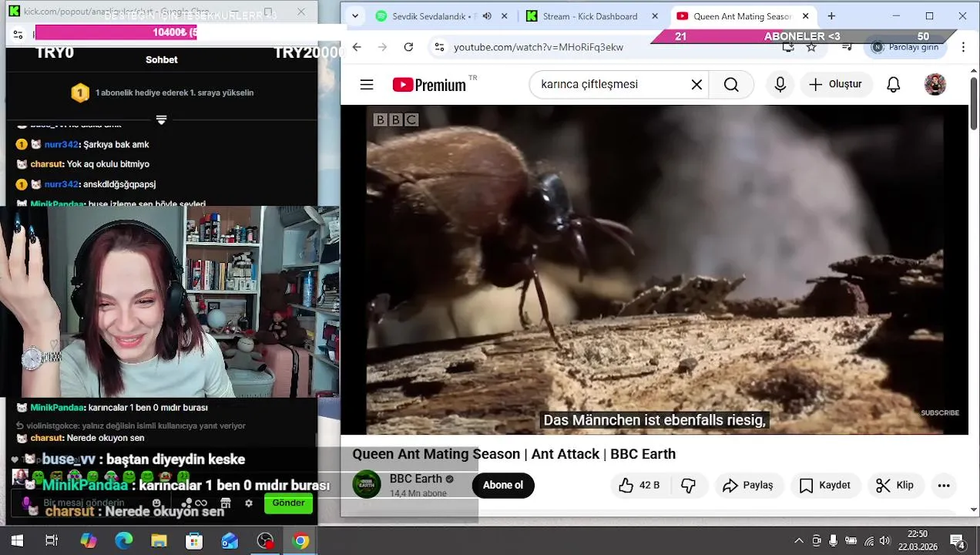The height and width of the screenshot is (555, 980).
Task: Open Chrome media control icon
Action: [x=847, y=47]
